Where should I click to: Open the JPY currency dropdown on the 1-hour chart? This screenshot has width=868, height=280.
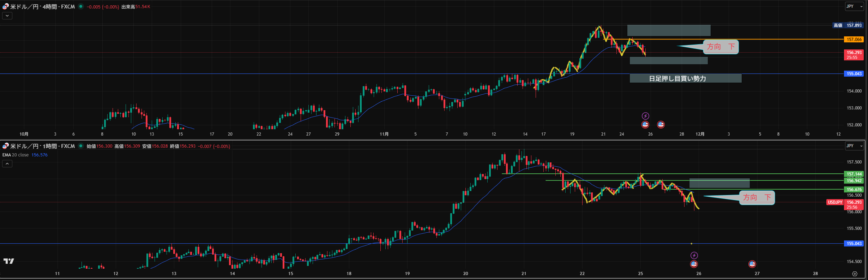tap(854, 146)
